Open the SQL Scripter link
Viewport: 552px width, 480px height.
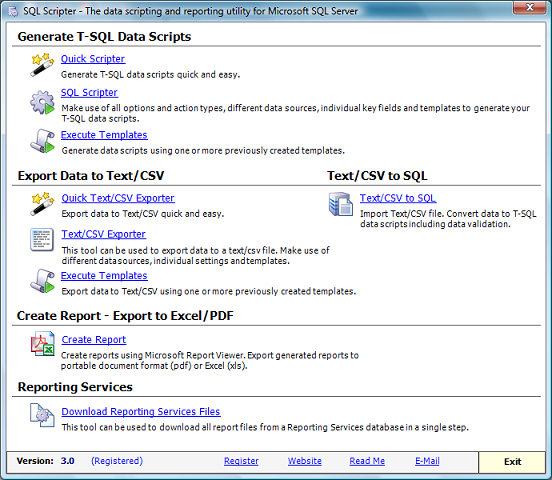[89, 93]
